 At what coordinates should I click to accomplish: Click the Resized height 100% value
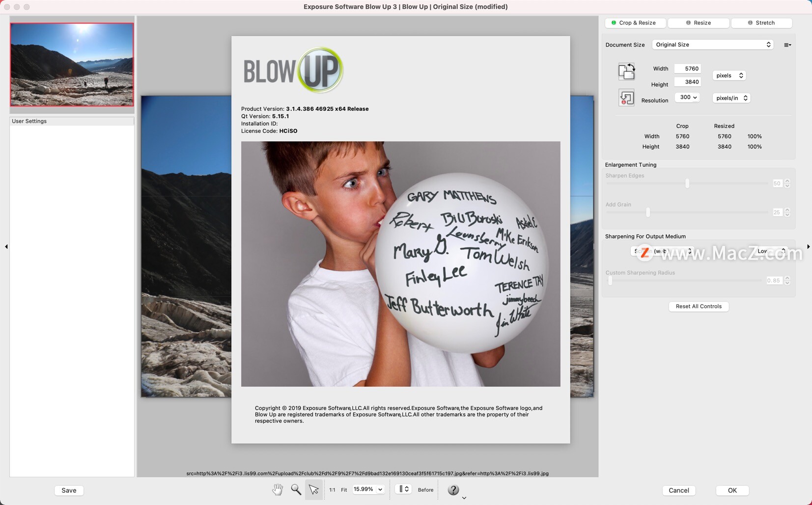pos(755,147)
